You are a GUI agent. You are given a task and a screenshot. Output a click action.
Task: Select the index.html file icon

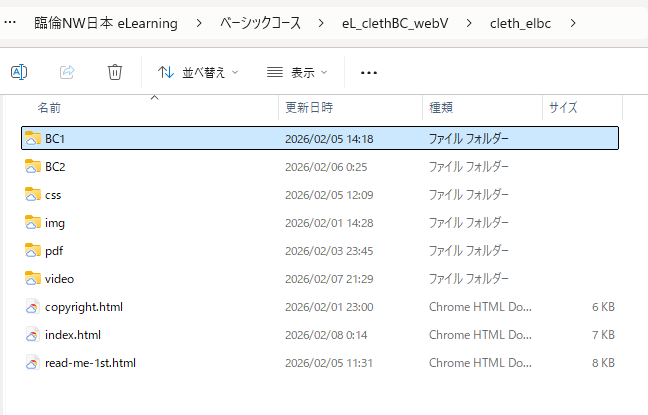33,335
